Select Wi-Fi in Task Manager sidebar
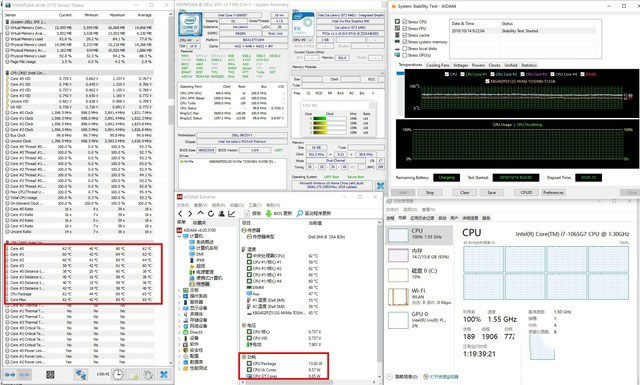This screenshot has width=640, height=385. pyautogui.click(x=419, y=297)
